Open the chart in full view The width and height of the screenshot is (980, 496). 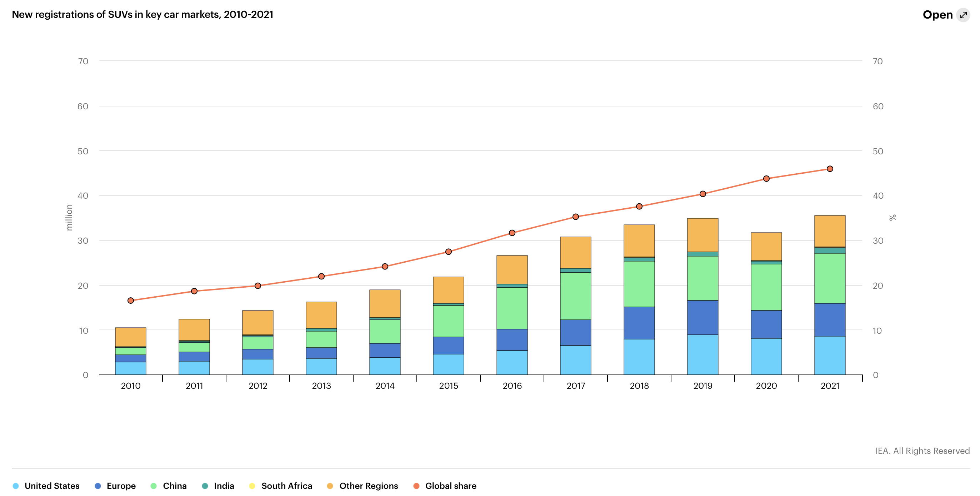[x=937, y=15]
